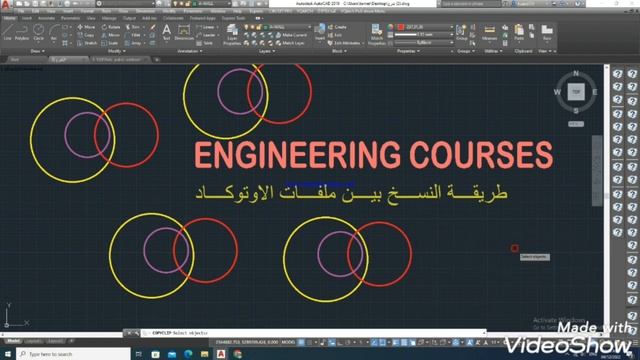Click the Table annotation tool
The width and height of the screenshot is (640, 360).
point(204,43)
